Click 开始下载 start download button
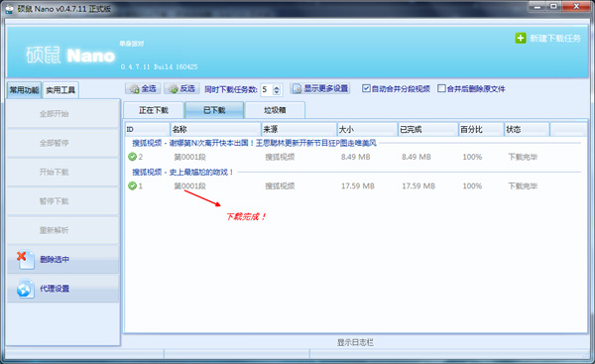The height and width of the screenshot is (364, 595). coord(63,172)
